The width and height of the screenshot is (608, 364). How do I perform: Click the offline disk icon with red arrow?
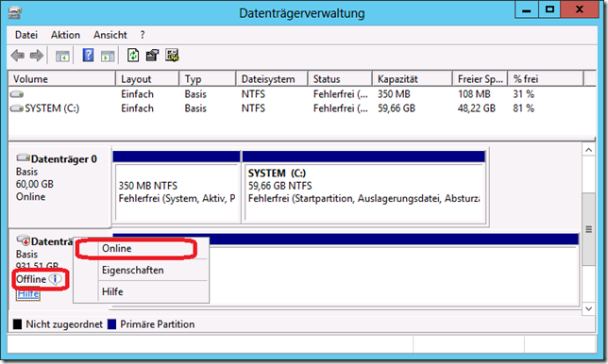tap(24, 240)
